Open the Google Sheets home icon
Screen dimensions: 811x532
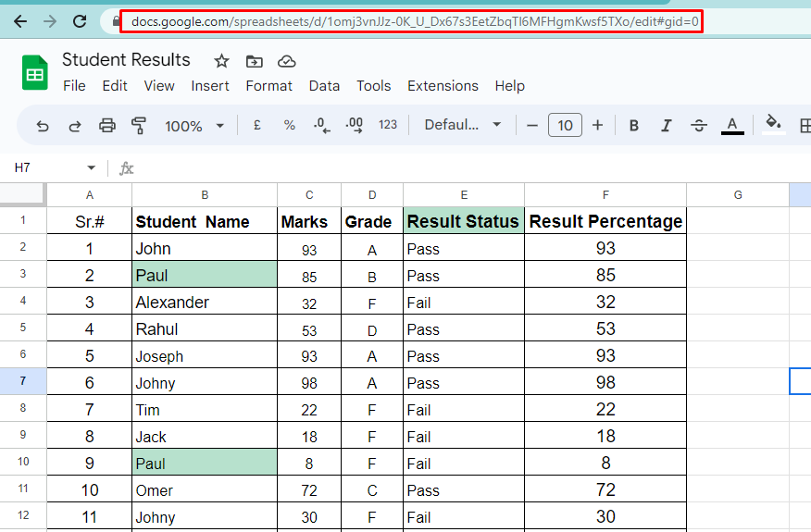tap(34, 72)
